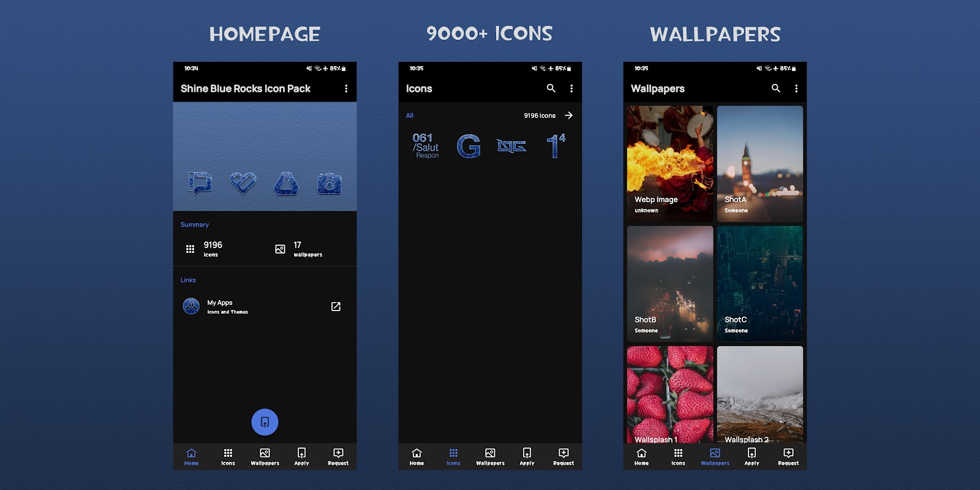Expand all icons using the arrow next to 9196 Icons
The image size is (980, 490).
568,115
